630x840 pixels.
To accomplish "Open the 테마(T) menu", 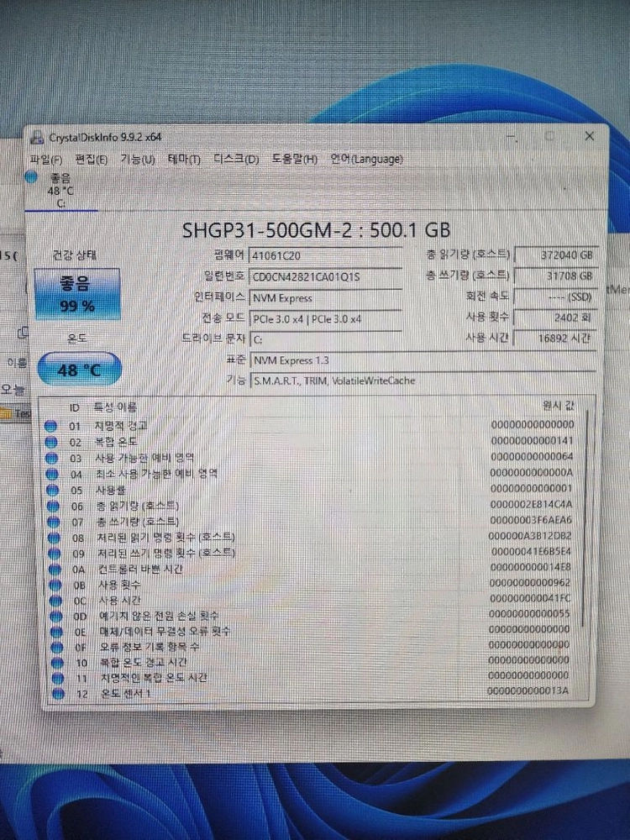I will click(184, 160).
